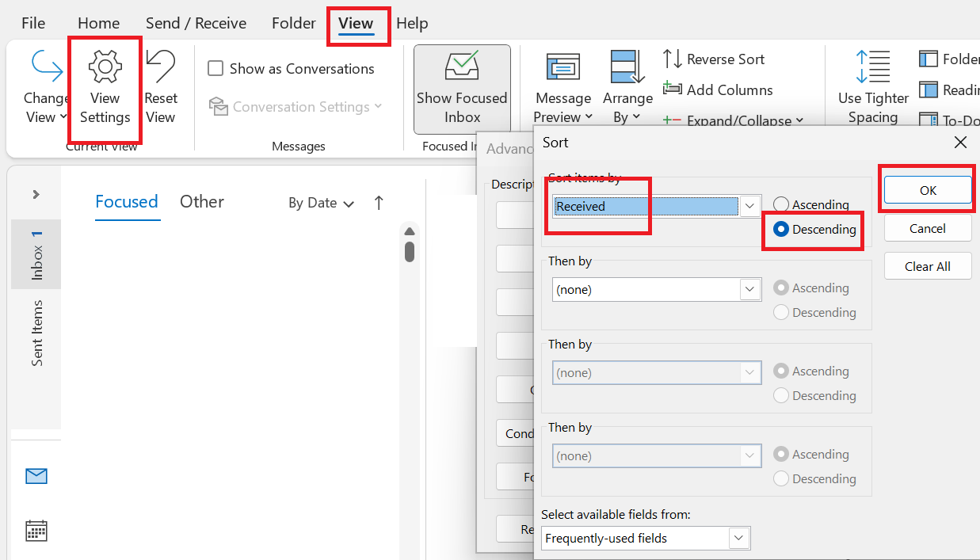Toggle the Show Focused Inbox button

(462, 89)
